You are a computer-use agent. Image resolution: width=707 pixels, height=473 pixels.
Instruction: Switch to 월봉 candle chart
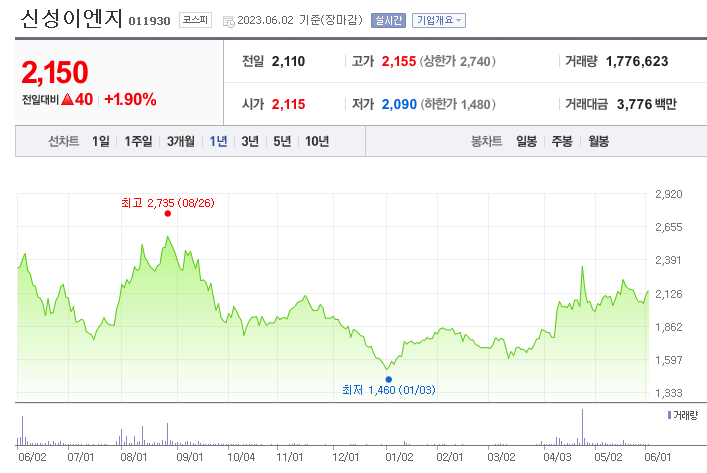tap(598, 141)
